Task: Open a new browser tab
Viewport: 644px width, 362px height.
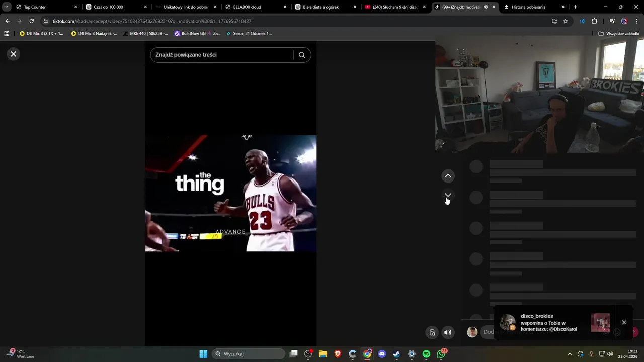Action: point(575,7)
